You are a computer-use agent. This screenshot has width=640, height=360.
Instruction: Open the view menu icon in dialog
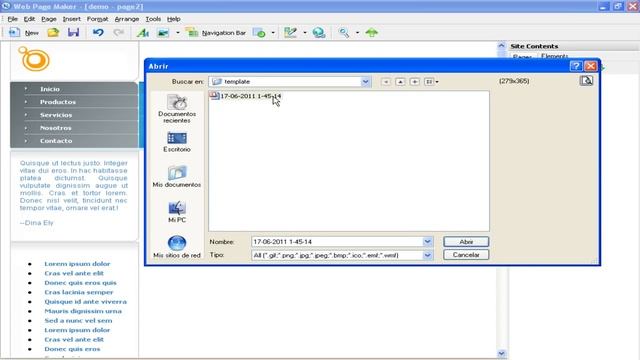pyautogui.click(x=431, y=82)
